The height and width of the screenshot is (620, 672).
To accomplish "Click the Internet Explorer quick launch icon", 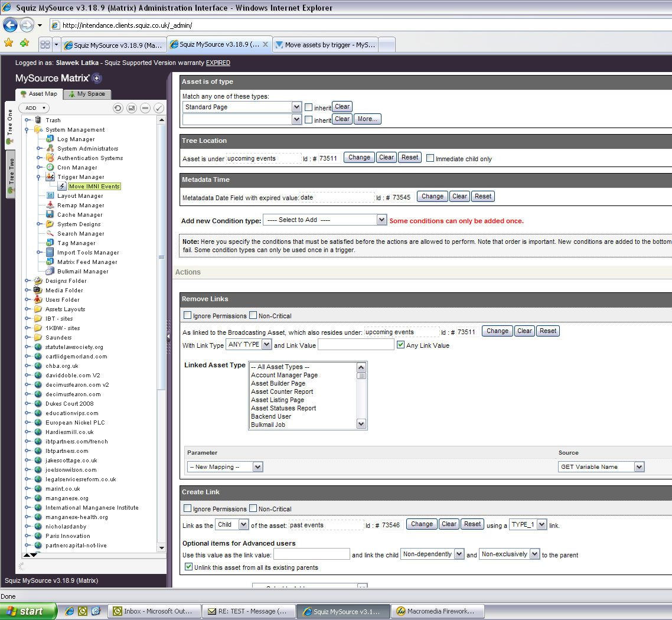I will tap(70, 611).
